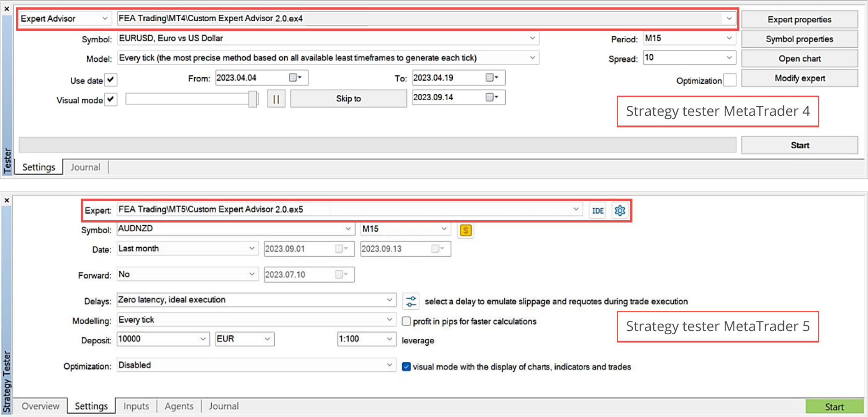Screen dimensions: 868x417
Task: Toggle the Use date checkbox
Action: click(x=111, y=80)
